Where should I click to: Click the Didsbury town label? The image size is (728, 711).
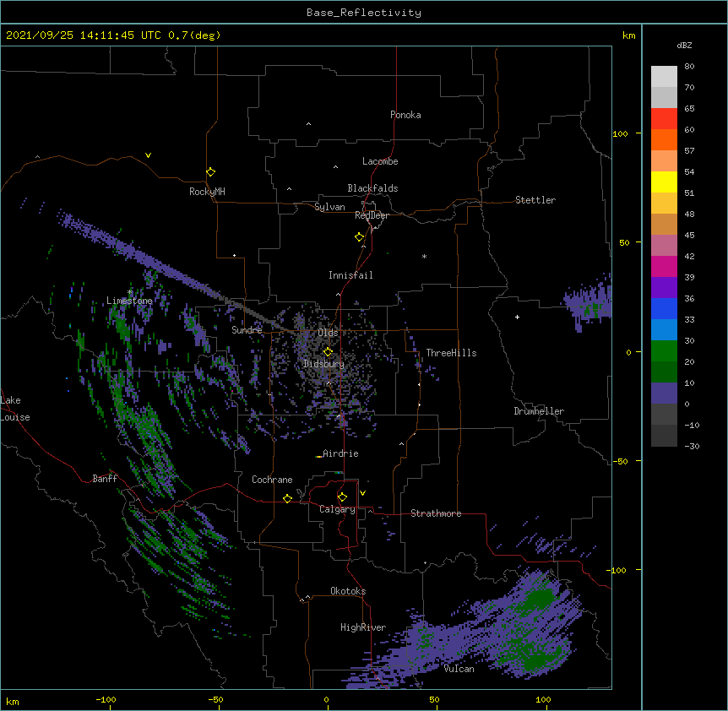(324, 364)
